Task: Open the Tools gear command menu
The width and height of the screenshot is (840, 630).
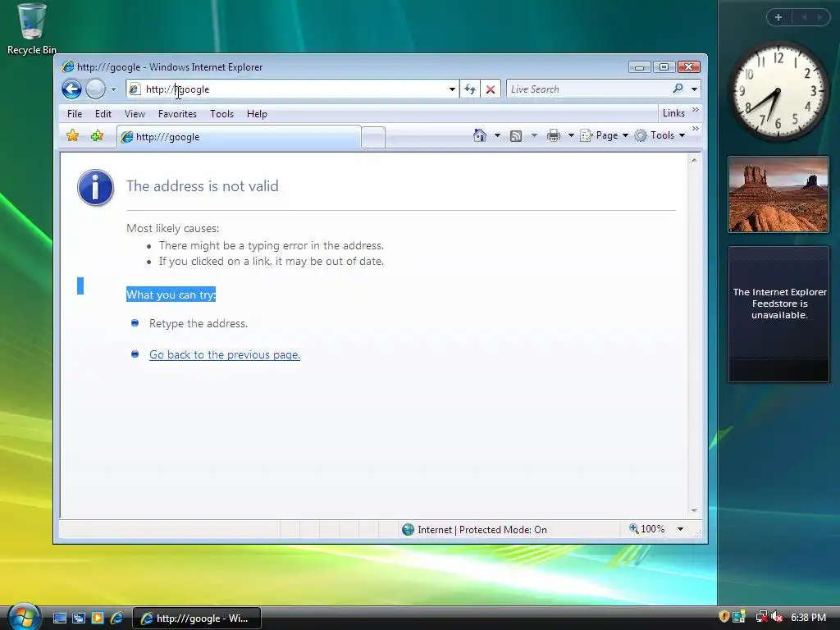Action: coord(660,135)
